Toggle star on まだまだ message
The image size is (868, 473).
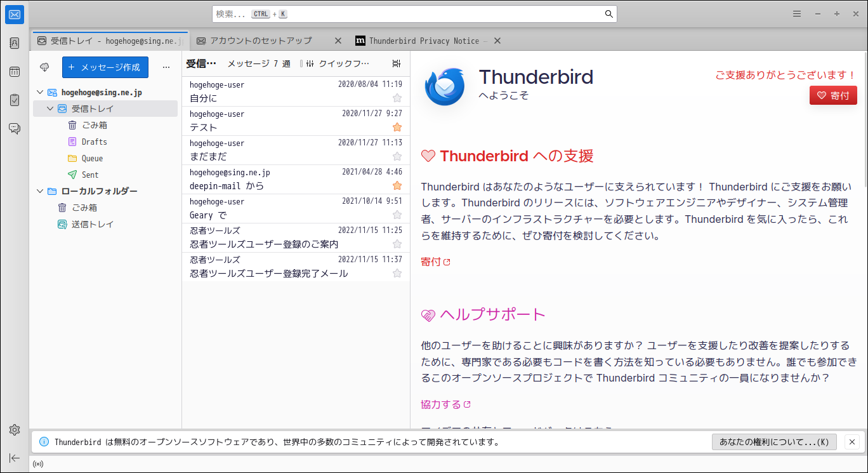[x=397, y=156]
